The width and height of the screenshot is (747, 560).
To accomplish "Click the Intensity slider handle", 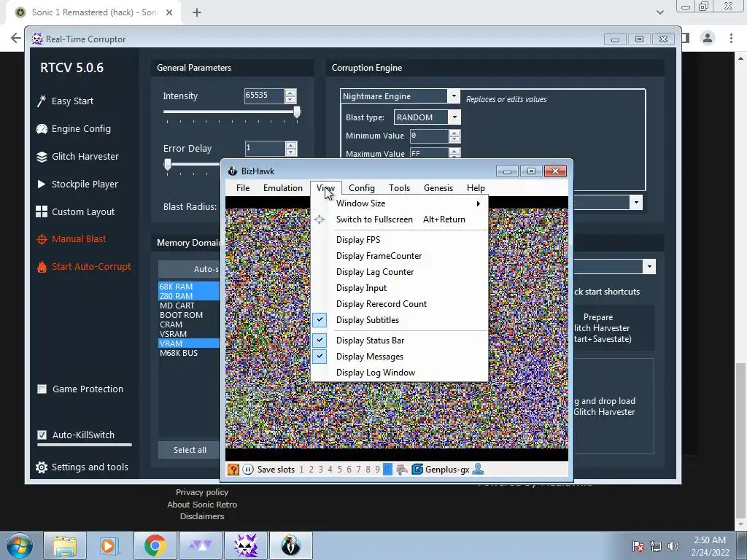I will pyautogui.click(x=297, y=112).
